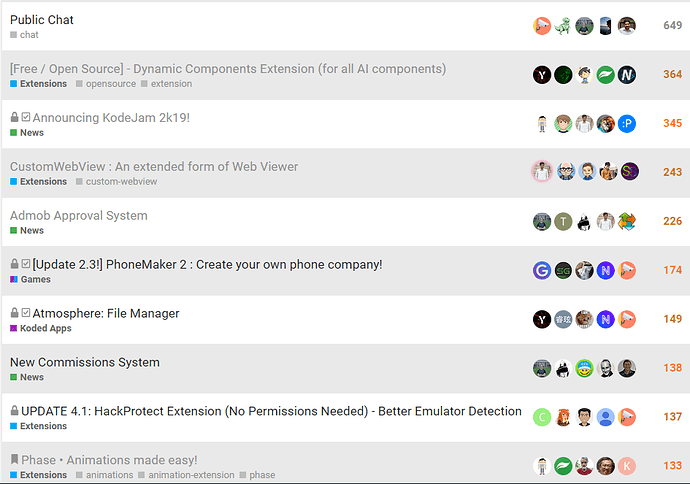
Task: Open the Koded Apps category badge
Action: tap(41, 328)
